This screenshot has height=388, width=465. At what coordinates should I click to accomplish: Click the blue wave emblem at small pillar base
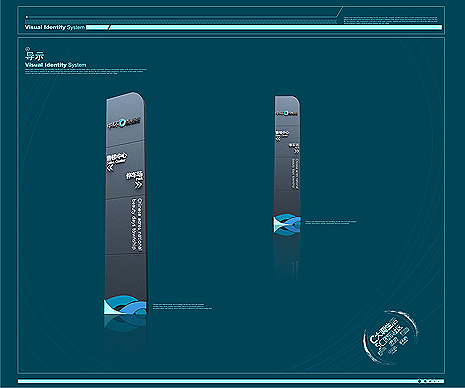click(287, 224)
